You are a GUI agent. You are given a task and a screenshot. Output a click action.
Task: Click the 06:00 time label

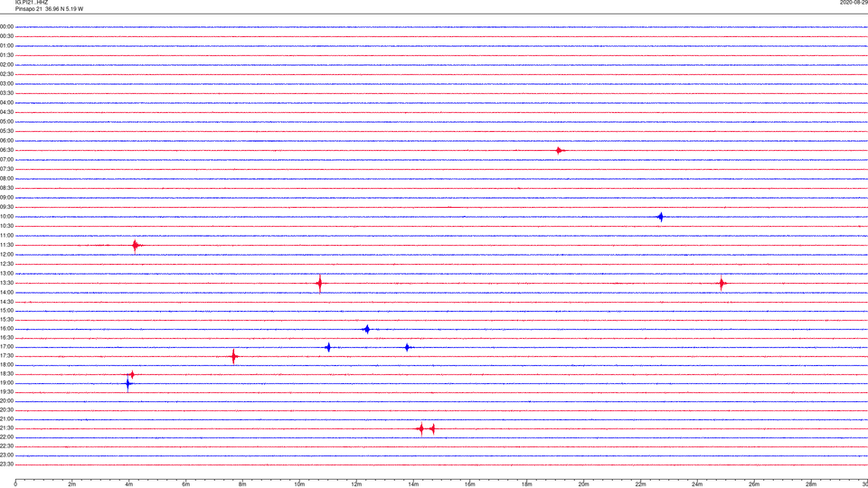[6, 141]
